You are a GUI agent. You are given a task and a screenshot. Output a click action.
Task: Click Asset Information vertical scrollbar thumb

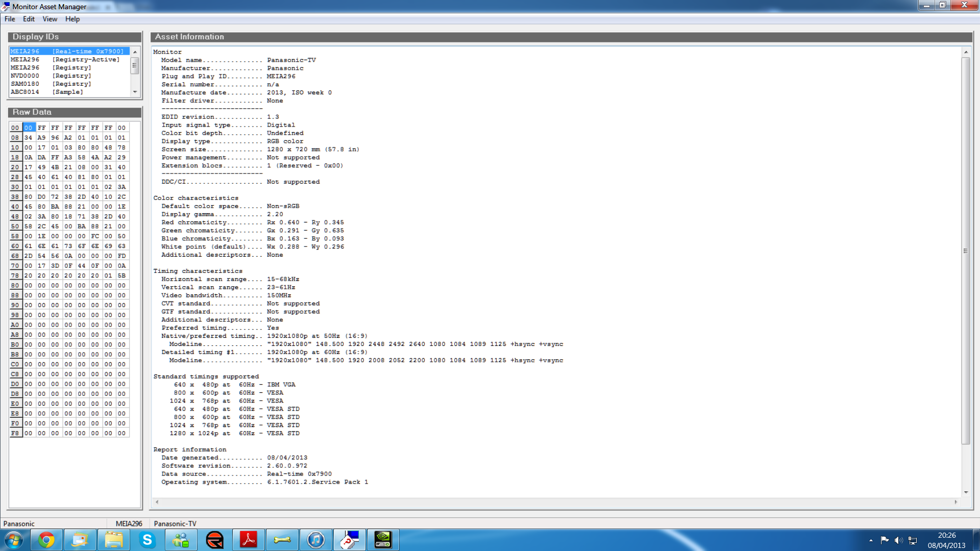coord(966,251)
